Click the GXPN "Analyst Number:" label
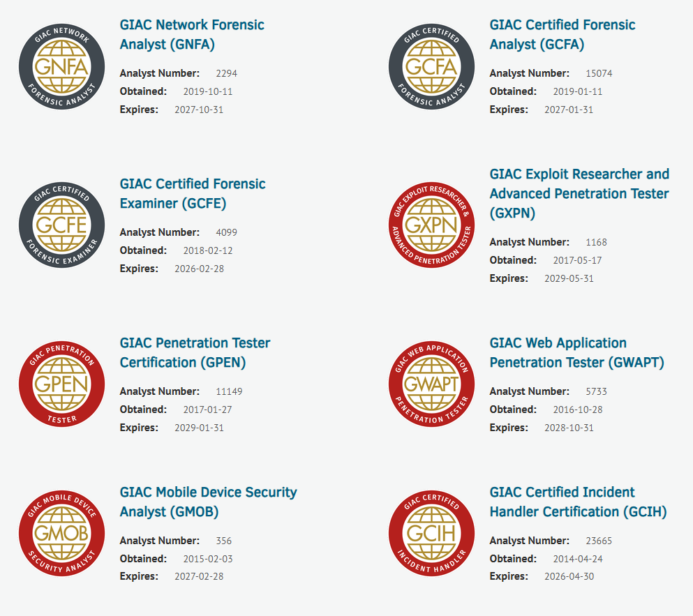693x616 pixels. click(x=530, y=242)
